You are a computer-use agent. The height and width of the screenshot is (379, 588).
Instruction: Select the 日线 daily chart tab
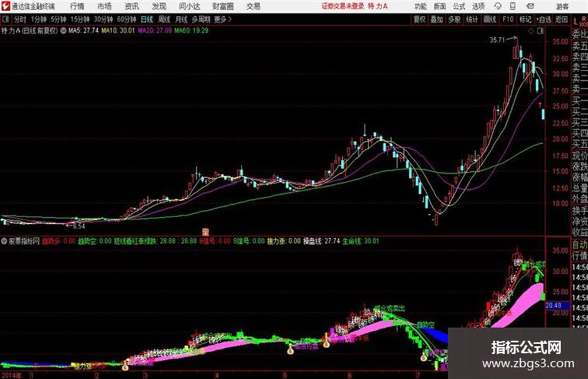(147, 19)
